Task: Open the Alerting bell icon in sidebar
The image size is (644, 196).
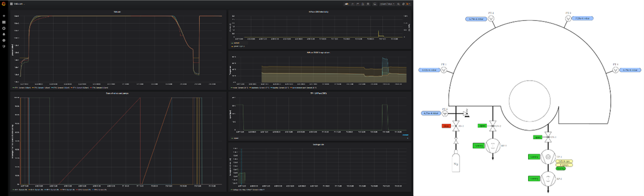Action: (x=4, y=34)
